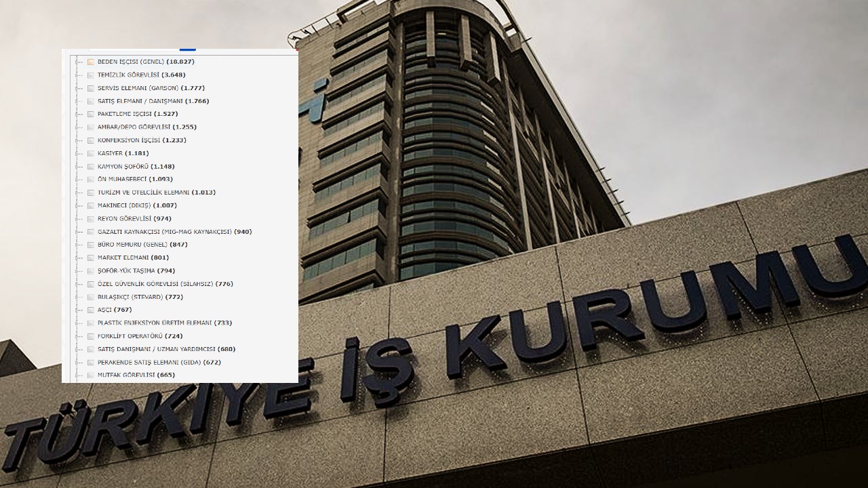Click the MAKİNECİ (DİKİŞ) entry
Image resolution: width=868 pixels, height=488 pixels.
[x=137, y=205]
